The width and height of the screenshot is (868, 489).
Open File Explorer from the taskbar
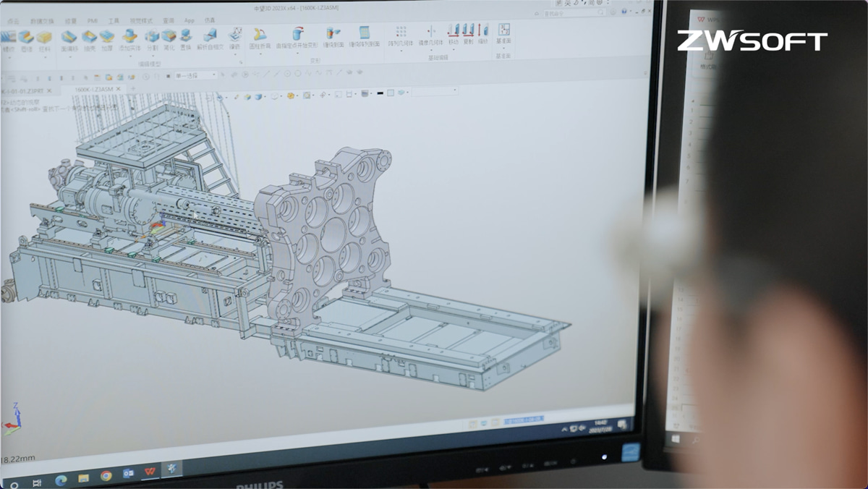coord(84,477)
